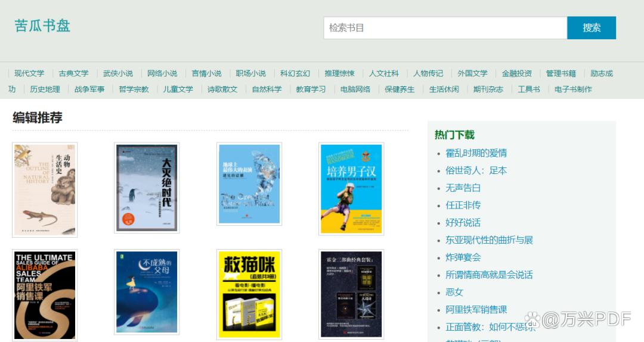Screen dimensions: 644x342
Task: Go to the 苦瓜书盘 site logo
Action: 42,26
